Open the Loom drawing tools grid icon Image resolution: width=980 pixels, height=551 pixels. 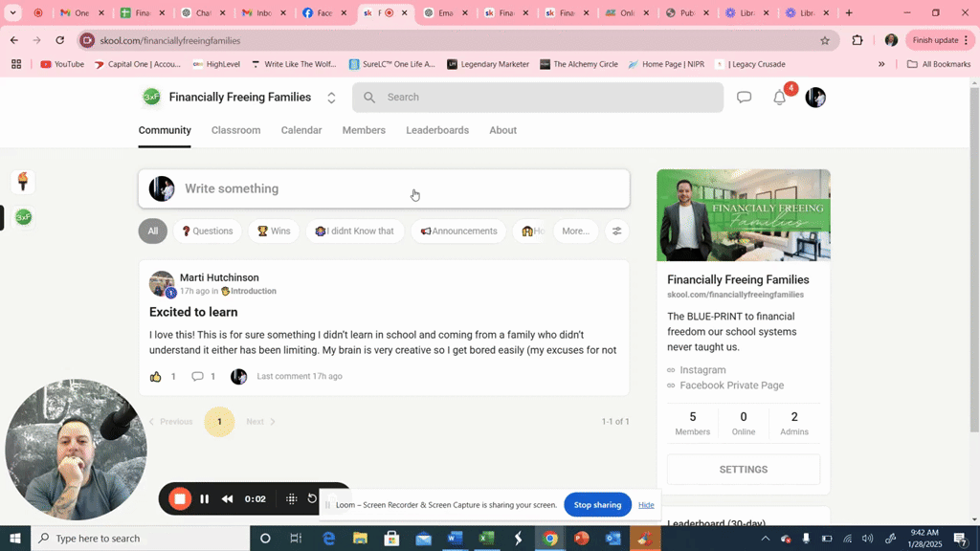coord(291,498)
